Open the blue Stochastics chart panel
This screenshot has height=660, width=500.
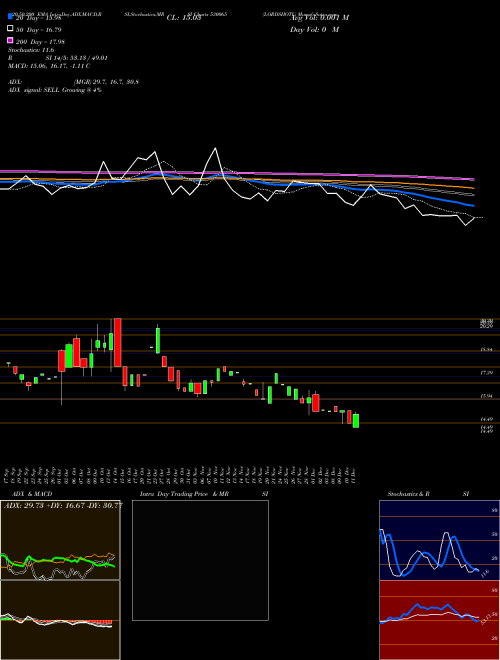point(439,540)
